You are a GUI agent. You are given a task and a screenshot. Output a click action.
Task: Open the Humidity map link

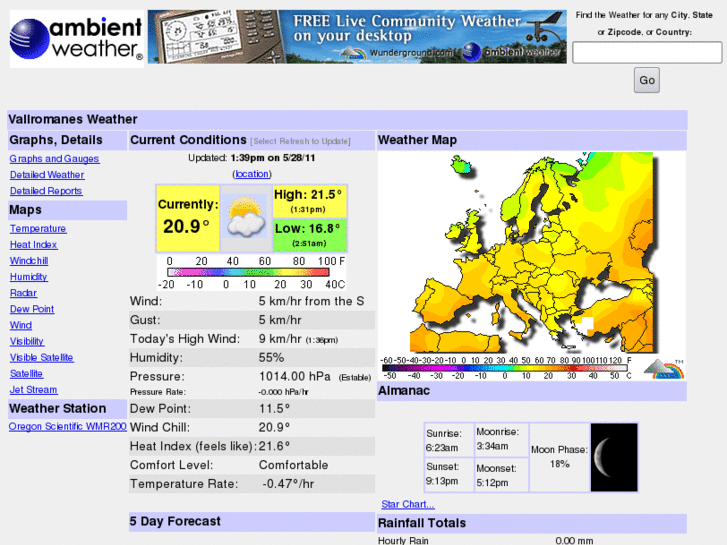tap(28, 277)
